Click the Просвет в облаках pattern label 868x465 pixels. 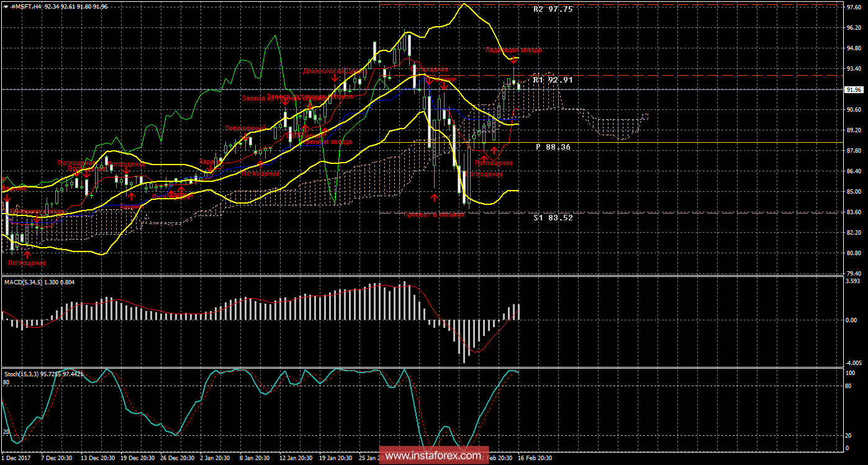click(x=434, y=214)
